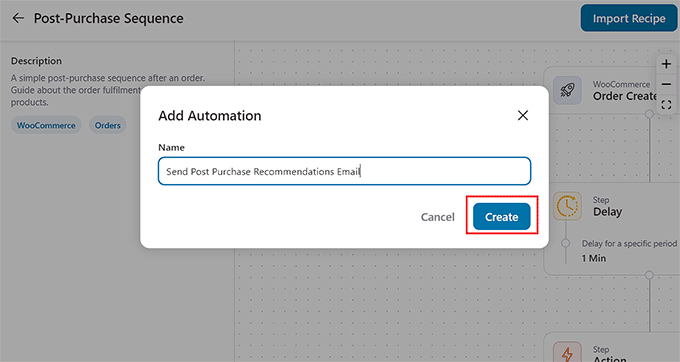Click the Add Automation dialog title
680x362 pixels.
210,116
